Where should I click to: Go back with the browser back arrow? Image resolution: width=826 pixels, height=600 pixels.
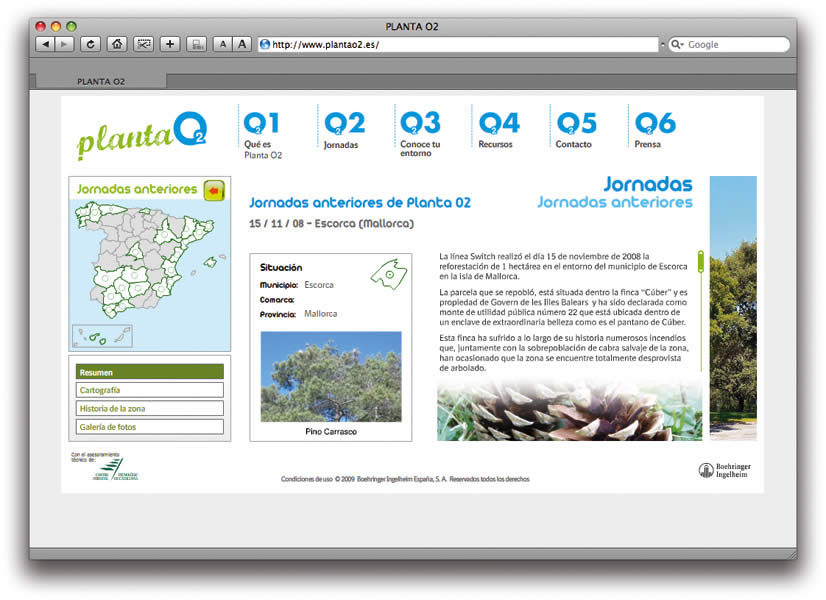[45, 44]
